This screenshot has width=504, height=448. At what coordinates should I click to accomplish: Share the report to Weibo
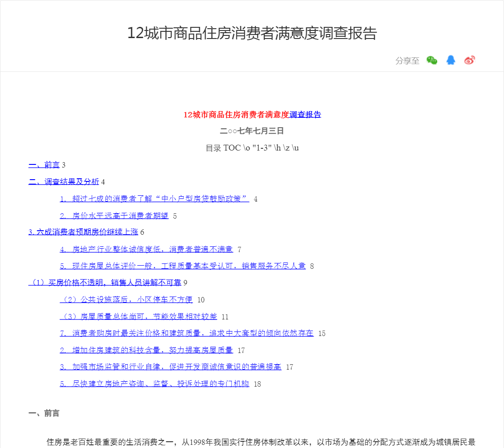coord(470,60)
